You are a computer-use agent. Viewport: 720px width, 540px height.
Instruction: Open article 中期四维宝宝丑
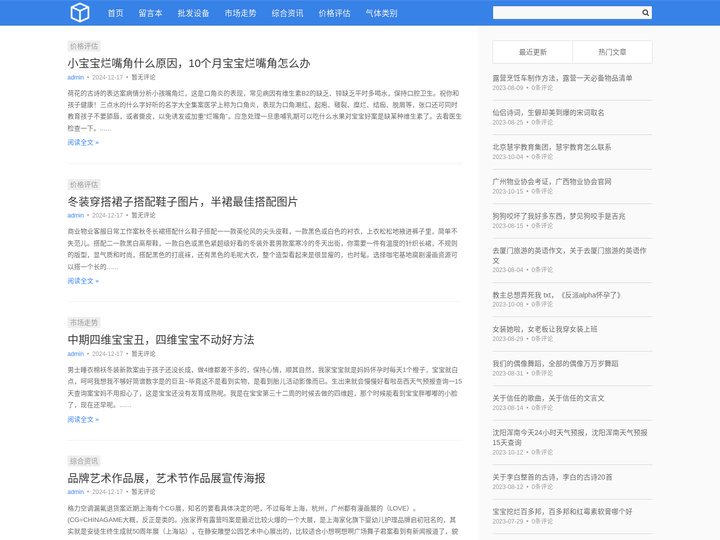click(161, 340)
